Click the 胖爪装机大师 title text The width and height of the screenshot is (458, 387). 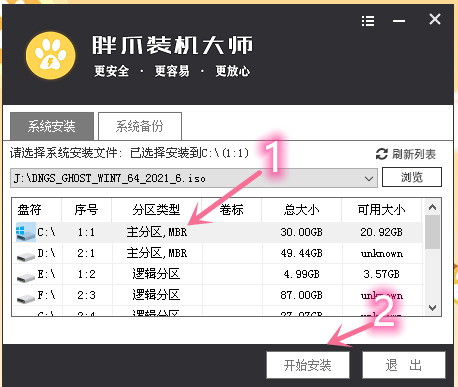173,45
